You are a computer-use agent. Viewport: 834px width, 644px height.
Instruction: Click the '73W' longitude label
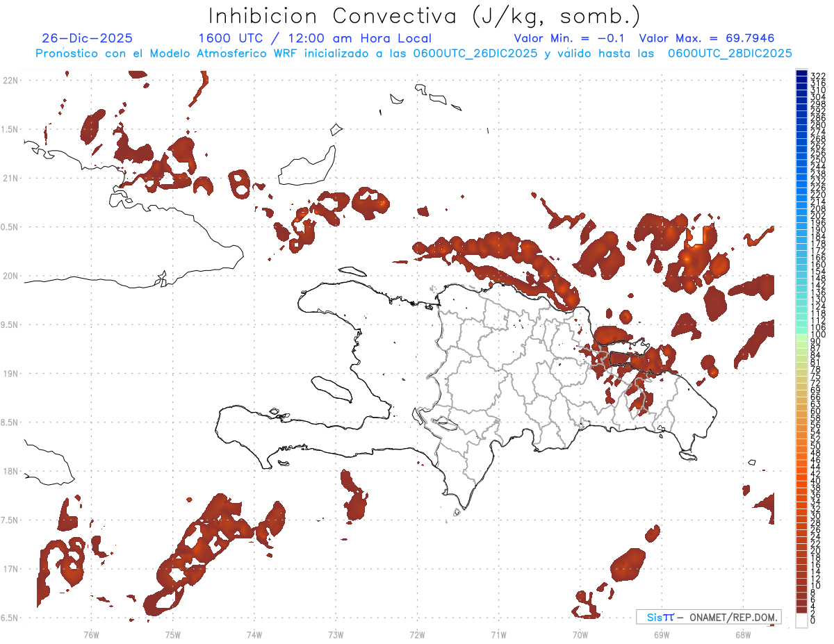[336, 634]
